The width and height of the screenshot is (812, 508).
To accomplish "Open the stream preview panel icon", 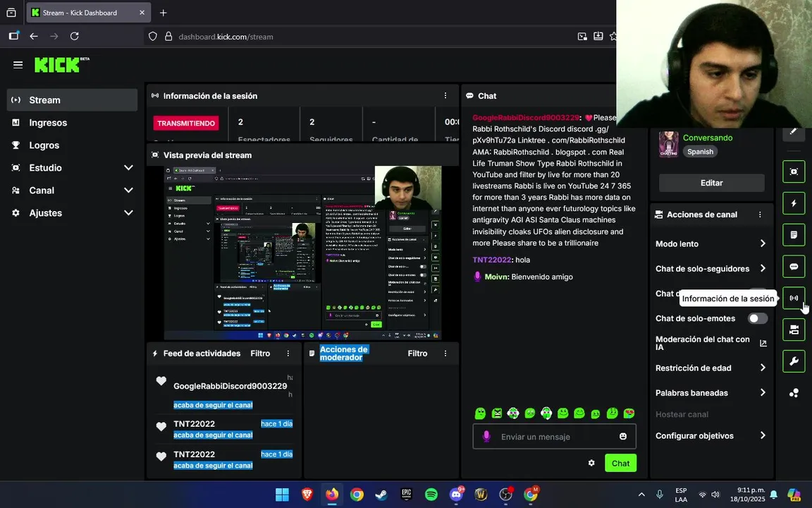I will click(x=794, y=171).
